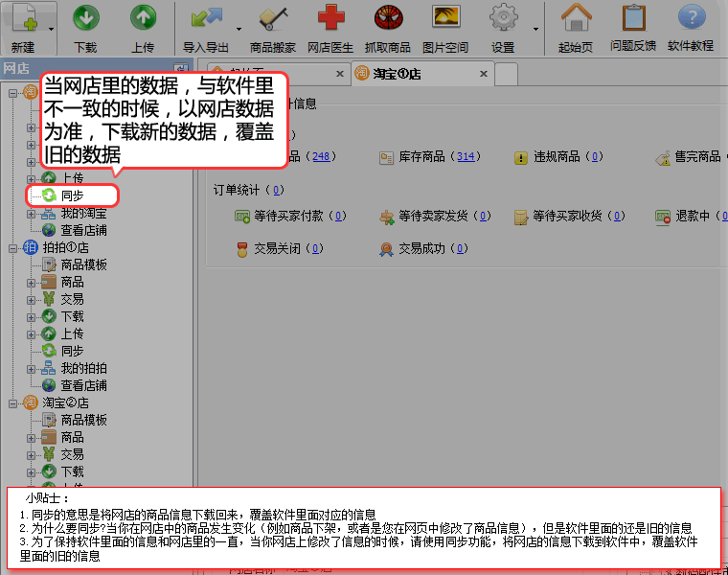Open the 等待买家收货 count link
Screen dimensions: 728x575
(x=617, y=216)
